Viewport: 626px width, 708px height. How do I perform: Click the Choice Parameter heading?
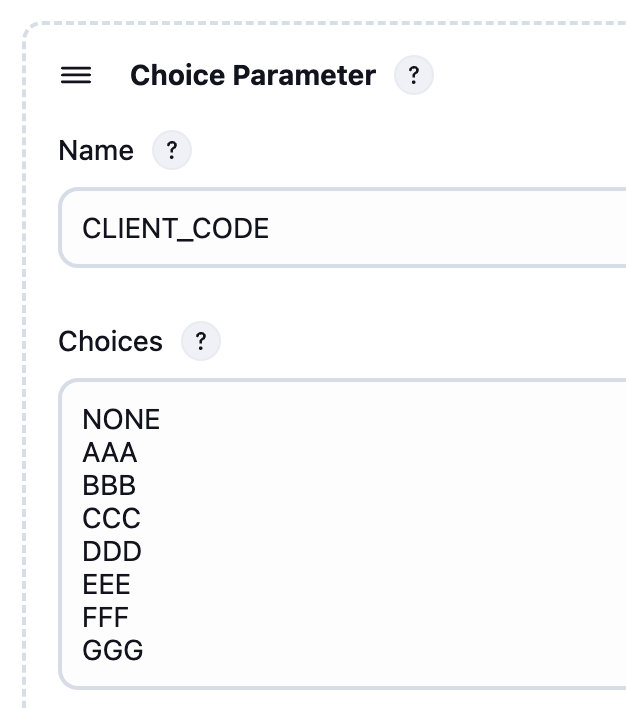pyautogui.click(x=253, y=75)
